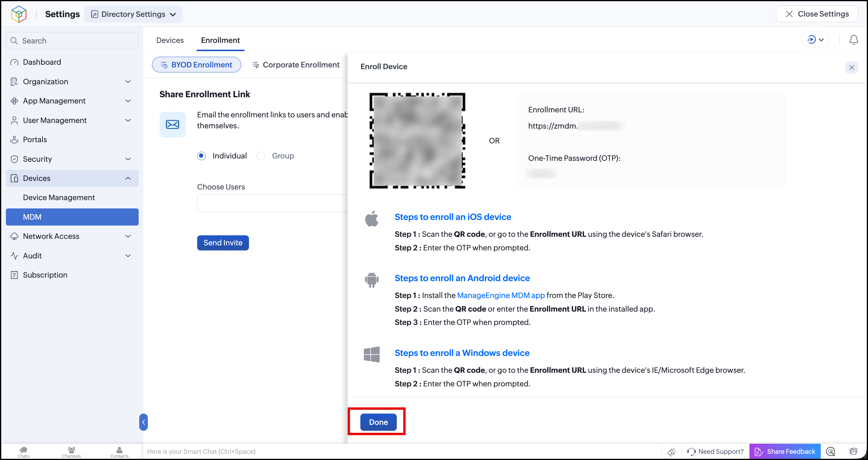Close the Enroll Device panel
Viewport: 868px width, 460px height.
[851, 67]
